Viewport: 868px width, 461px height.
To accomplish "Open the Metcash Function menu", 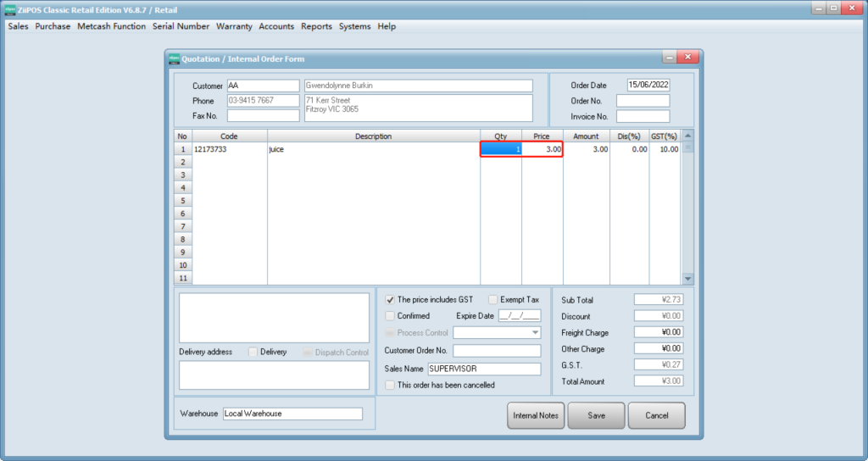I will [x=111, y=26].
